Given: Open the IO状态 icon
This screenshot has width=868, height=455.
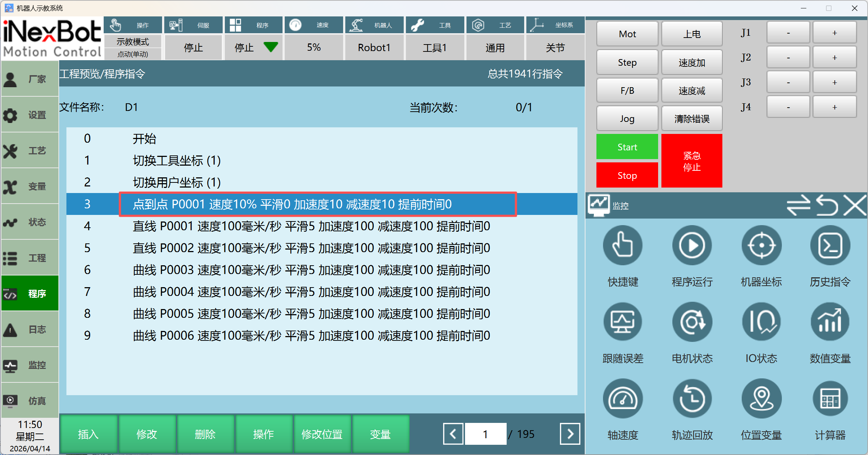Looking at the screenshot, I should 761,322.
